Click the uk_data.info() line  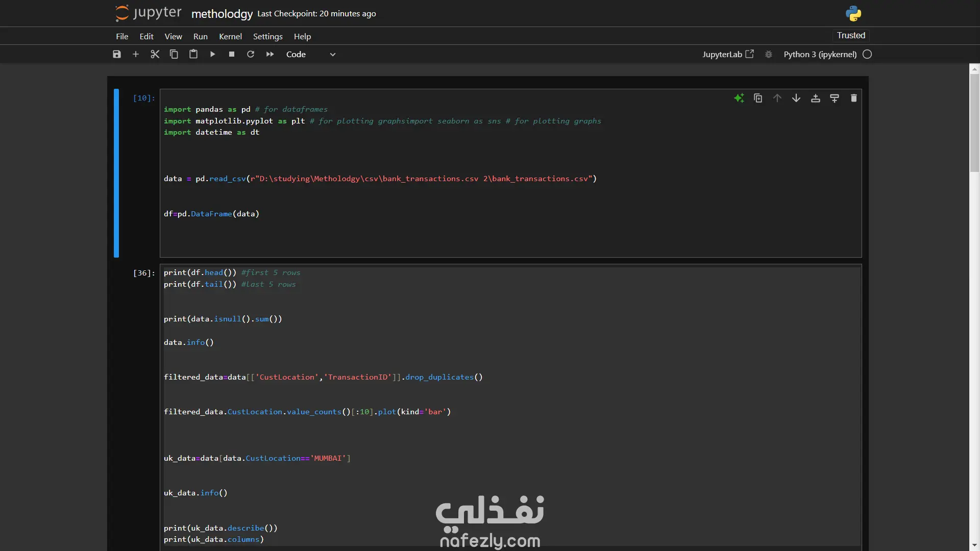point(195,493)
